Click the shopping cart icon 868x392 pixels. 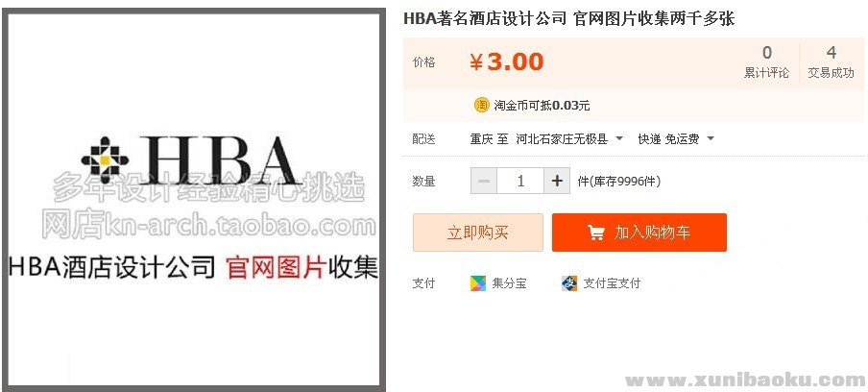[595, 233]
